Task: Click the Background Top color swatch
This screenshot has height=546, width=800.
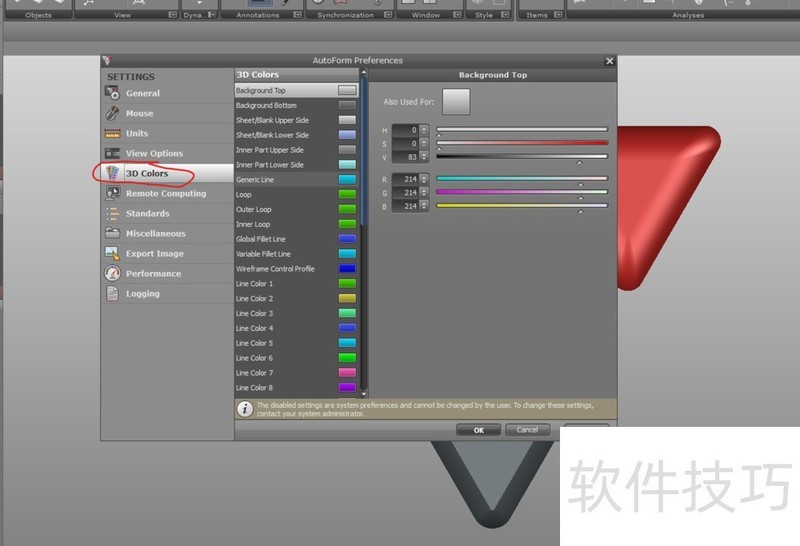Action: [347, 90]
